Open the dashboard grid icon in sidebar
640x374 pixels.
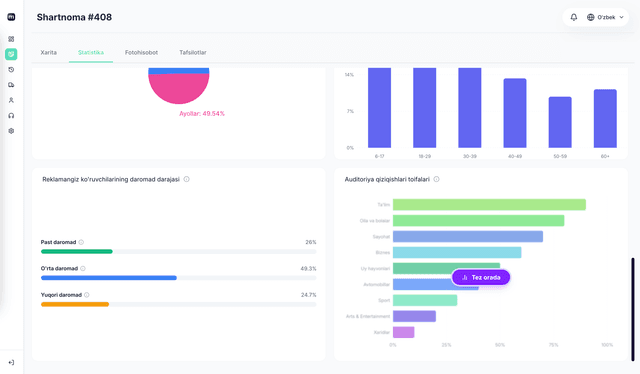coord(11,39)
